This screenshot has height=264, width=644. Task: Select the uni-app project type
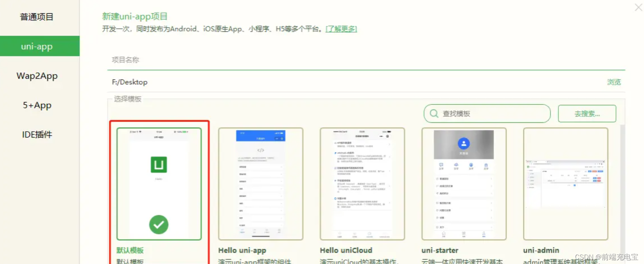[40, 46]
